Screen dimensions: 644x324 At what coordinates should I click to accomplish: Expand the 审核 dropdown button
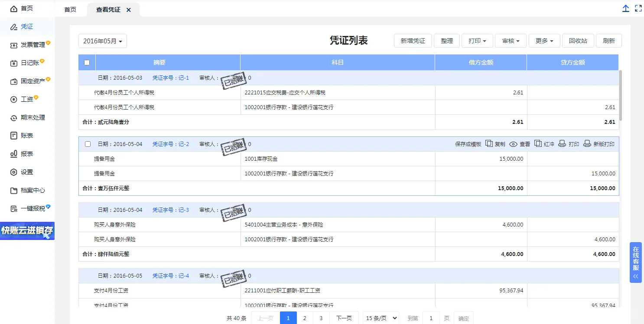click(x=511, y=41)
